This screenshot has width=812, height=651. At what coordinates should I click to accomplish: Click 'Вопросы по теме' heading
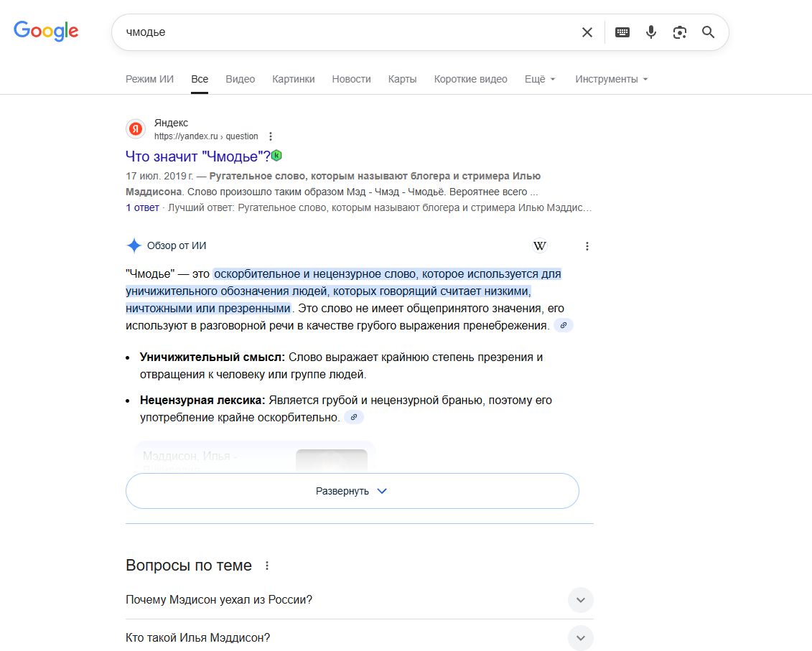pyautogui.click(x=189, y=565)
